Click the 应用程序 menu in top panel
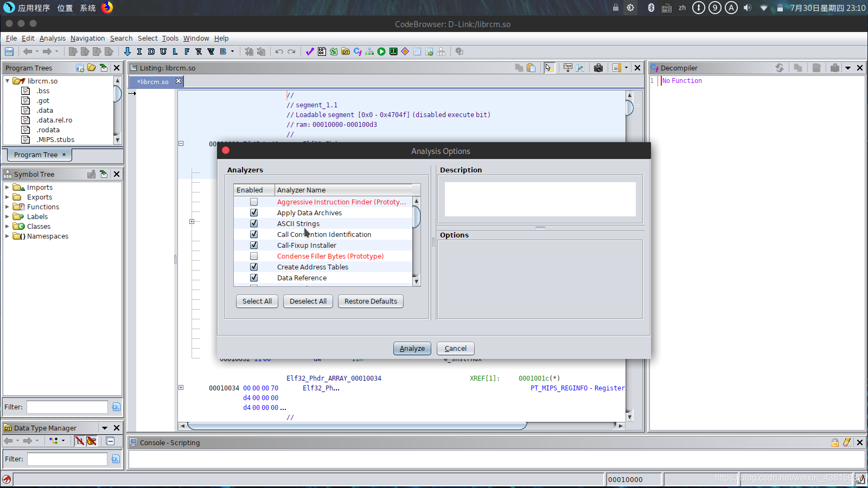 pos(34,8)
